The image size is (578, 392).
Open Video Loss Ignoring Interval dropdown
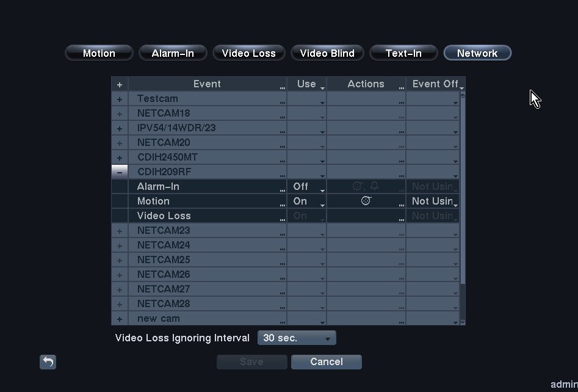point(297,338)
